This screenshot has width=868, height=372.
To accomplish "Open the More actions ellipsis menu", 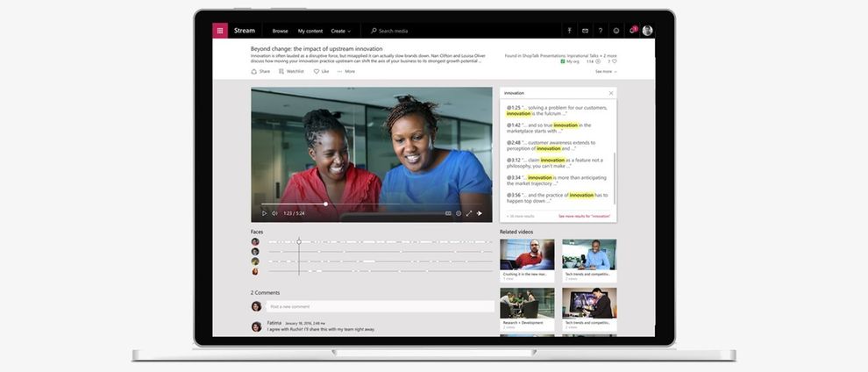I will [346, 71].
